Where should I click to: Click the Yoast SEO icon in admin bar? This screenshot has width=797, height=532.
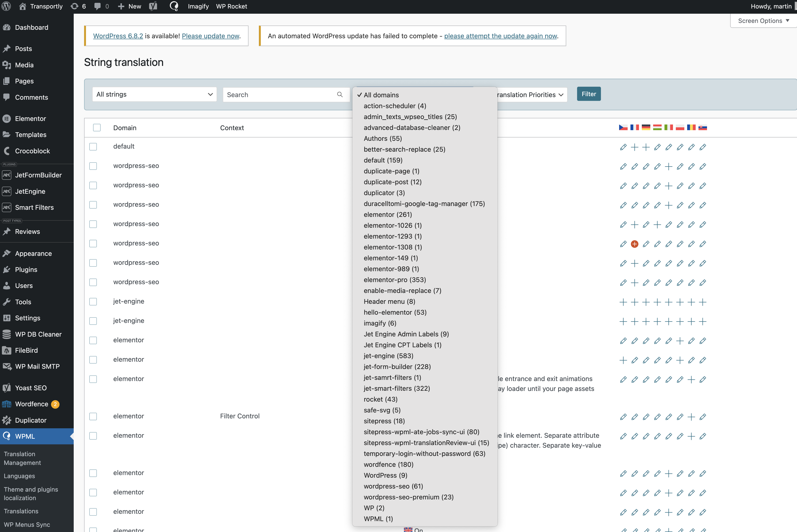(x=153, y=6)
